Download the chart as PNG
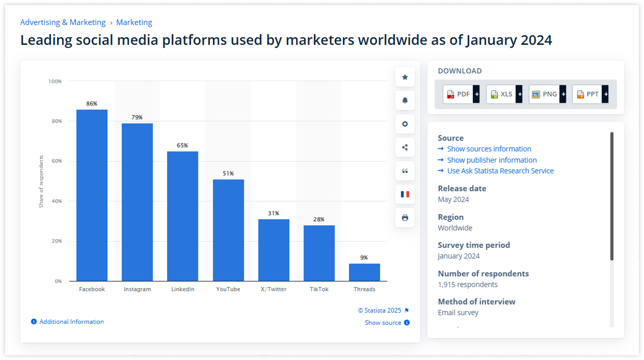Screen dimensions: 644x360 click(548, 94)
